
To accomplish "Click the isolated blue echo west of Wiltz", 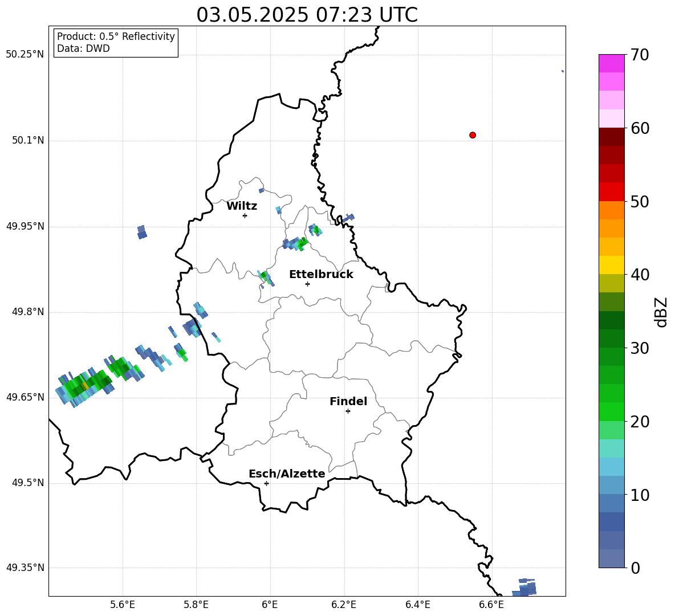I will [142, 232].
